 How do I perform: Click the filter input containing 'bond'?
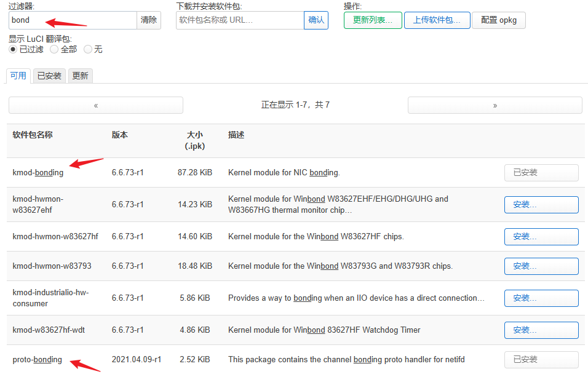[x=73, y=20]
